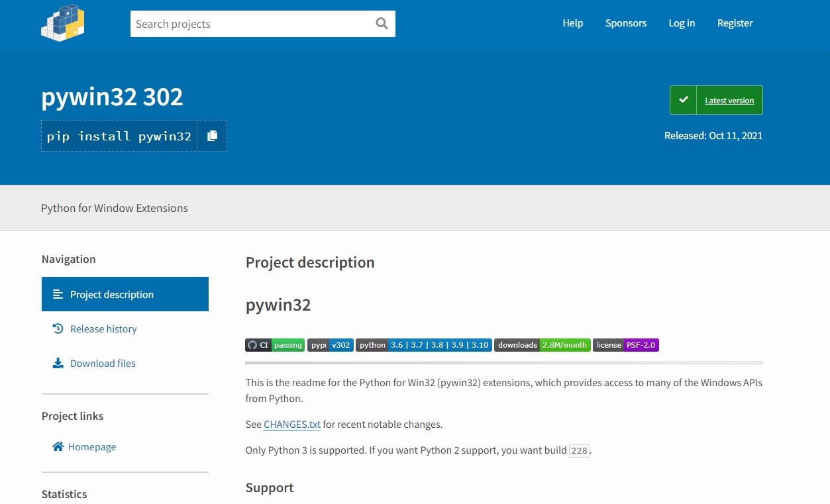Click the download arrow icon beside Download files
The width and height of the screenshot is (830, 504).
pos(58,362)
